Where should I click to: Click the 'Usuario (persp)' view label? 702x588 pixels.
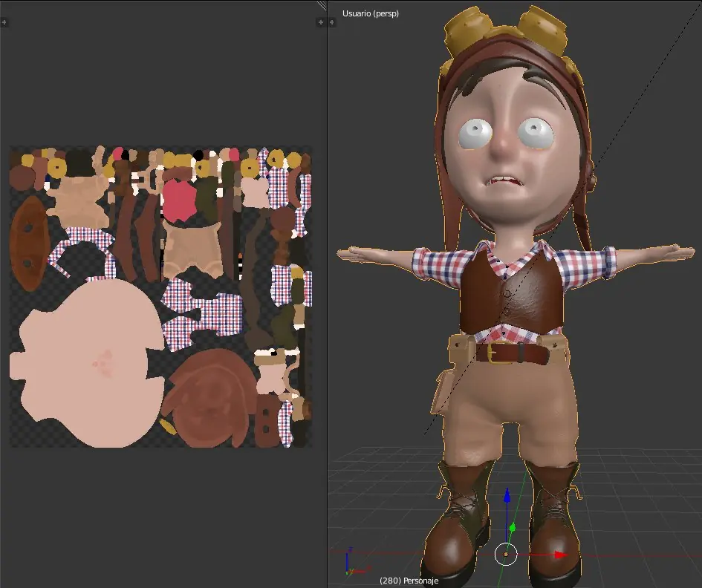[x=370, y=13]
